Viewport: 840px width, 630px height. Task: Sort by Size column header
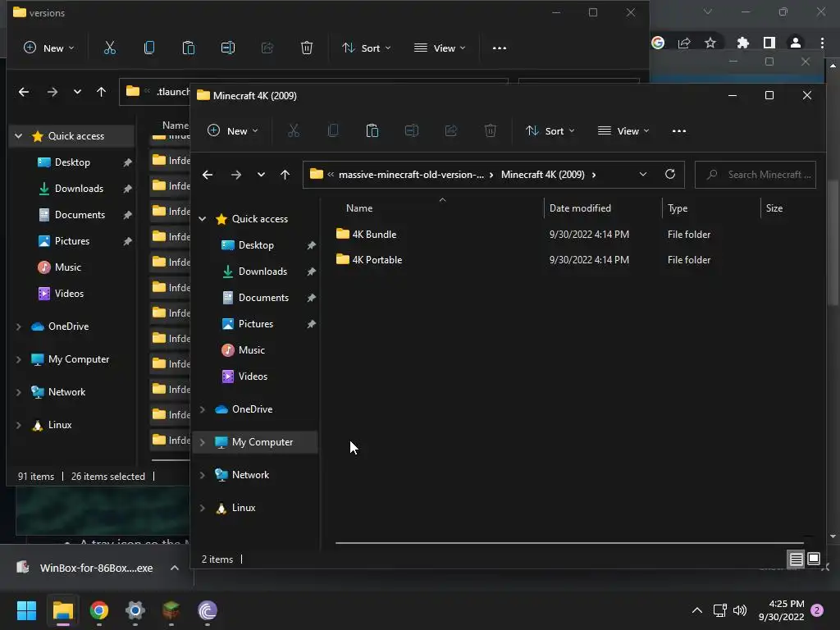(x=774, y=208)
